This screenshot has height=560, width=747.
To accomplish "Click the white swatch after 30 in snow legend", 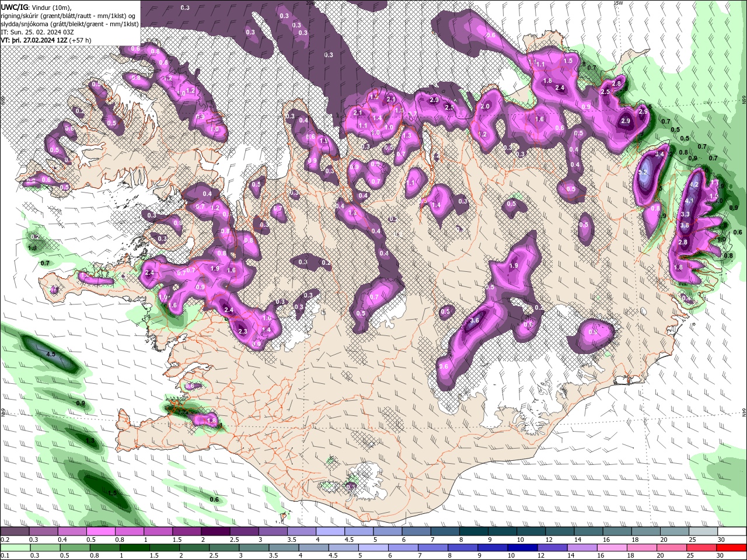I will [x=732, y=531].
